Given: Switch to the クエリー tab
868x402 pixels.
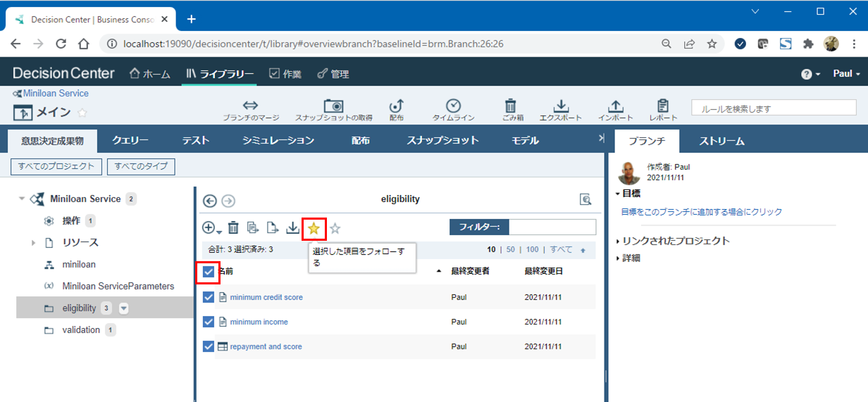Looking at the screenshot, I should pos(130,140).
